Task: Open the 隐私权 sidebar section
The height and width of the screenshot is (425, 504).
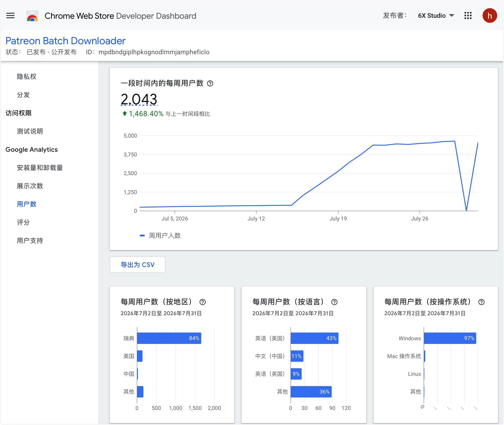Action: [26, 77]
